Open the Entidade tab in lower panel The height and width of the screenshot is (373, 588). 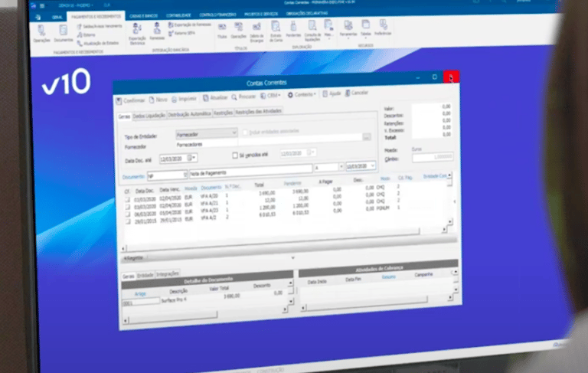[x=145, y=276]
